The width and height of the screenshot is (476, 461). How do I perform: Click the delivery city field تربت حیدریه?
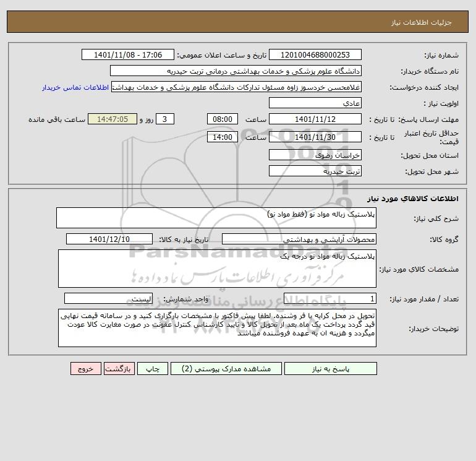[x=315, y=171]
